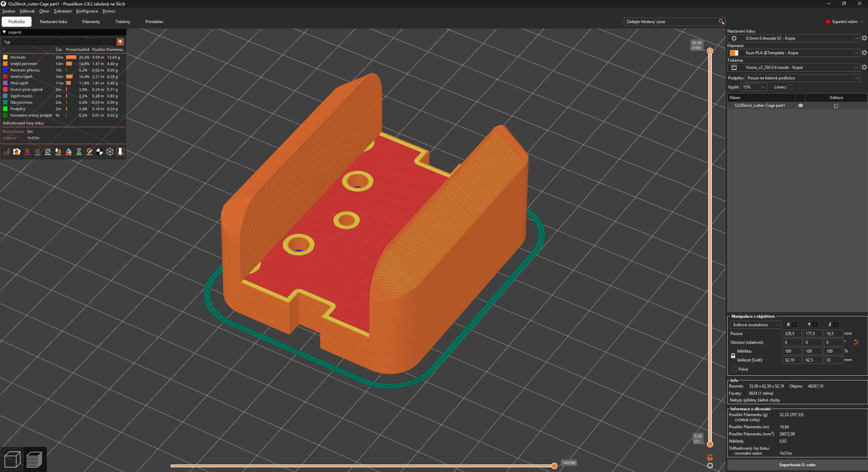
Task: Open the Podpěry supports dropdown
Action: [x=802, y=78]
